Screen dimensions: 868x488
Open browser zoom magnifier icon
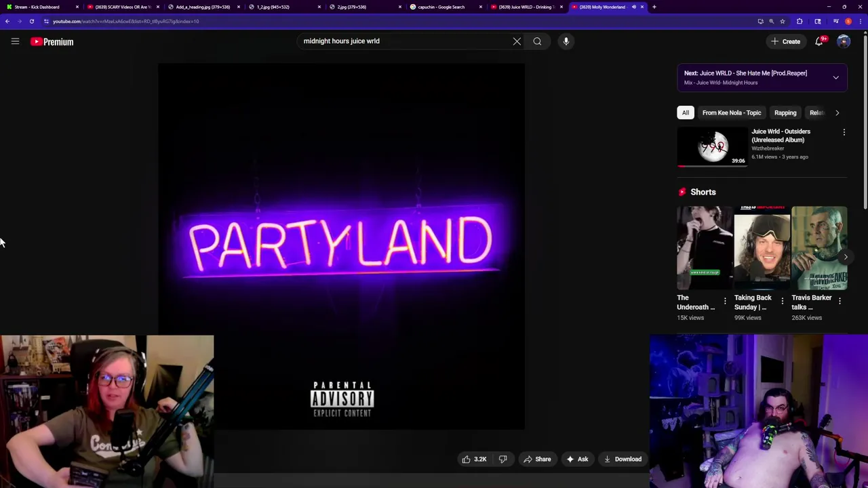[x=771, y=21]
